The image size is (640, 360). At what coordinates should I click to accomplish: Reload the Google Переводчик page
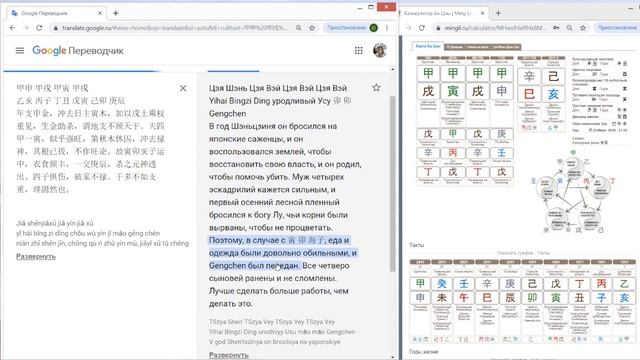[39, 28]
